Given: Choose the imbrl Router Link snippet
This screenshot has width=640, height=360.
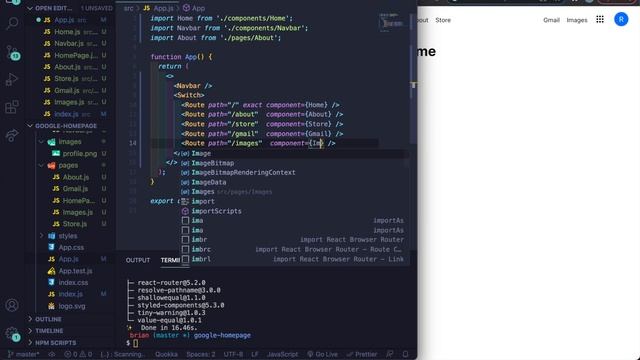Looking at the screenshot, I should pyautogui.click(x=294, y=259).
